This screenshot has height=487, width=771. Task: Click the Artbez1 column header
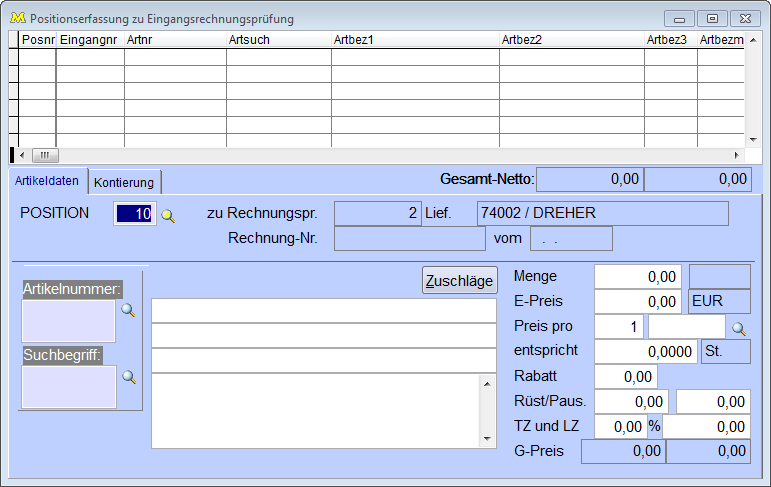click(x=415, y=39)
